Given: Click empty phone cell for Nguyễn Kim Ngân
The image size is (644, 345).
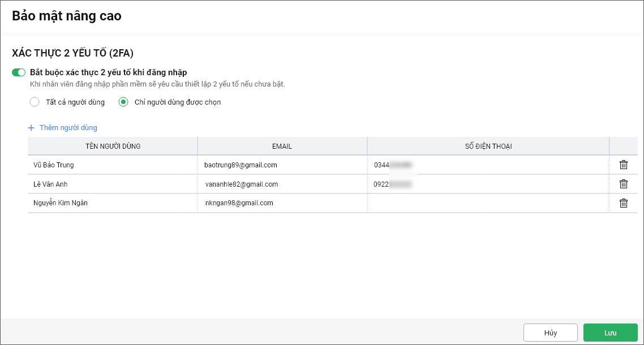Looking at the screenshot, I should [x=488, y=203].
